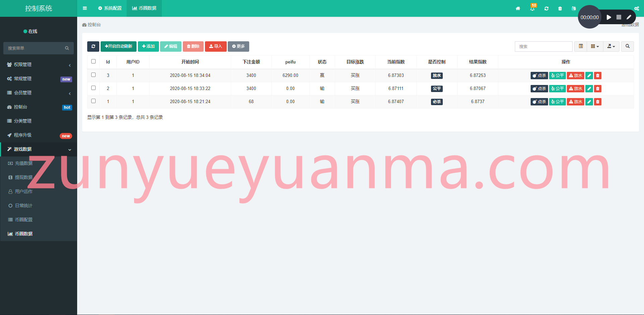Start the recorder play button
644x315 pixels.
pos(609,17)
